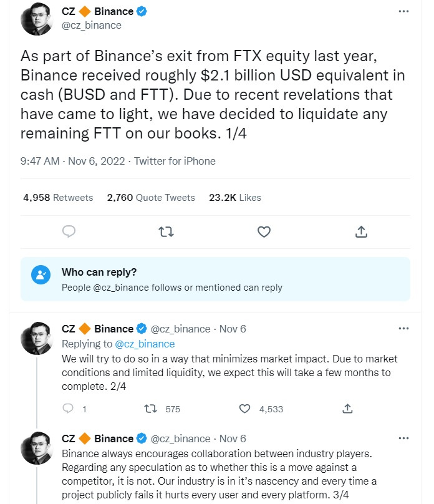Screen dimensions: 434x504
Task: Like the 2/4 tweet with 4,533 likes
Action: 245,409
